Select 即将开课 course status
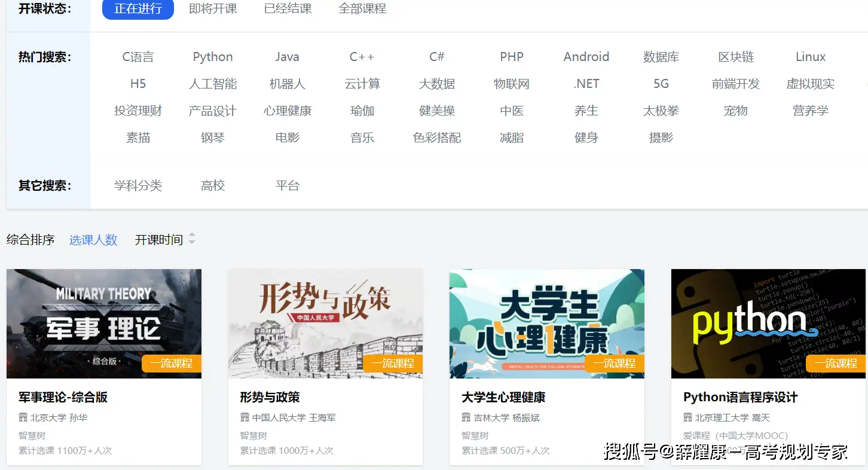 213,9
